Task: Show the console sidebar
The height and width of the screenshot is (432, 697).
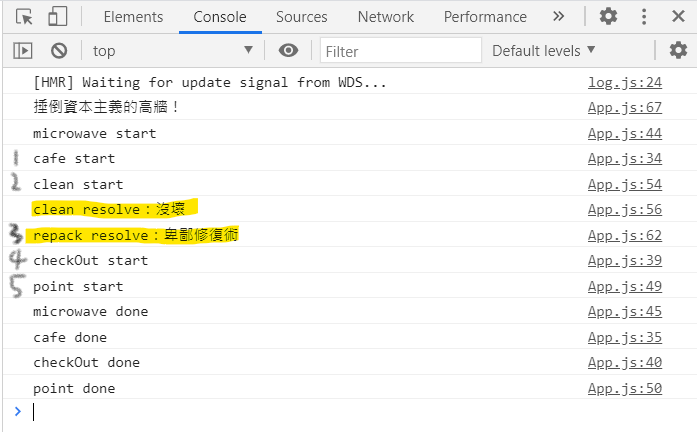Action: [x=22, y=51]
